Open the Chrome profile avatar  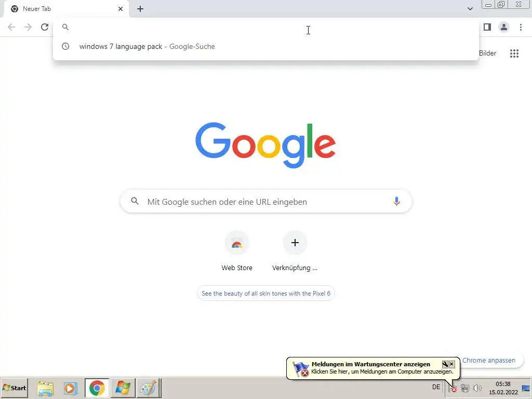504,27
